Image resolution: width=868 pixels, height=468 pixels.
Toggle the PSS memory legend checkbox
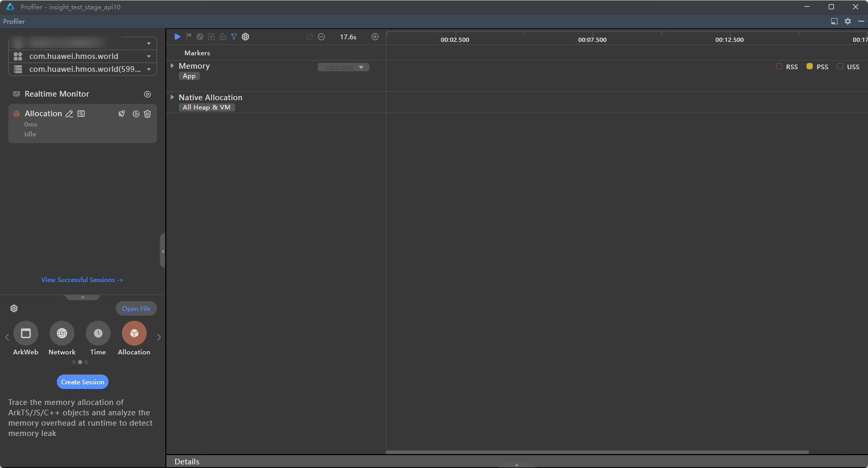810,67
